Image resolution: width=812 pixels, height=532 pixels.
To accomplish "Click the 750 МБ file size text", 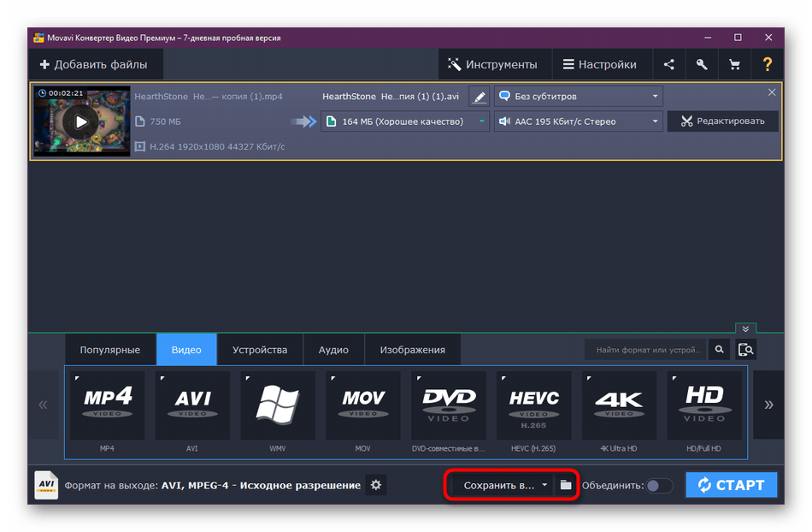I will (165, 121).
